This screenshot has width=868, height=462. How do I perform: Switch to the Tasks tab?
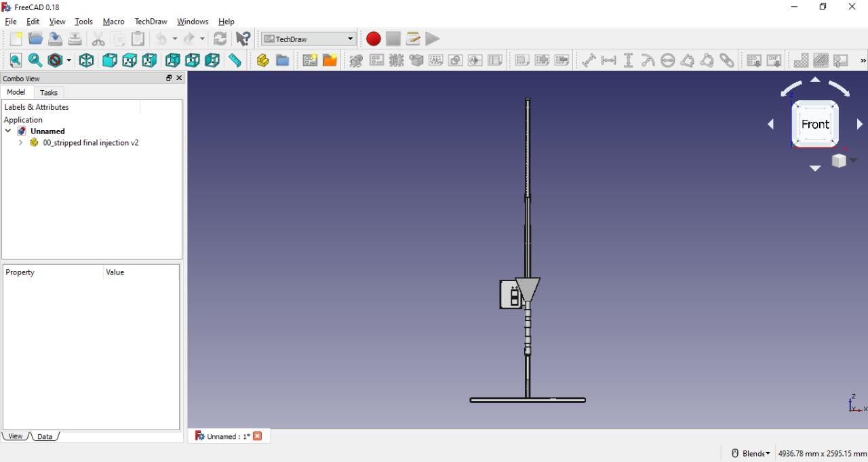tap(49, 93)
